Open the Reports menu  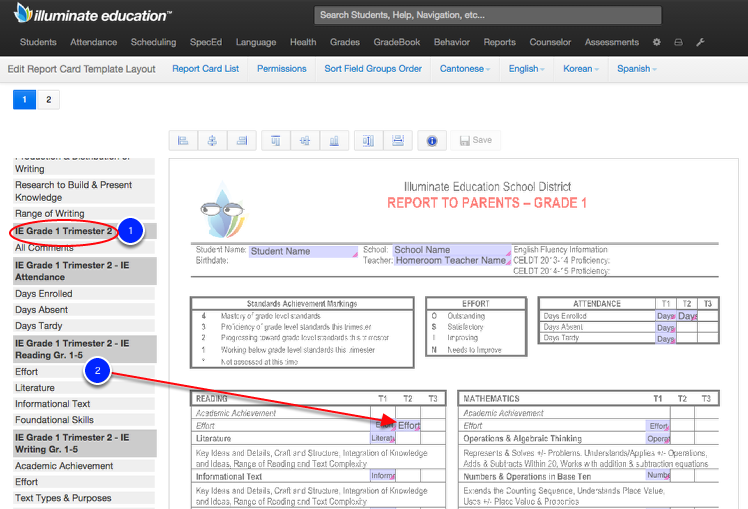(499, 42)
